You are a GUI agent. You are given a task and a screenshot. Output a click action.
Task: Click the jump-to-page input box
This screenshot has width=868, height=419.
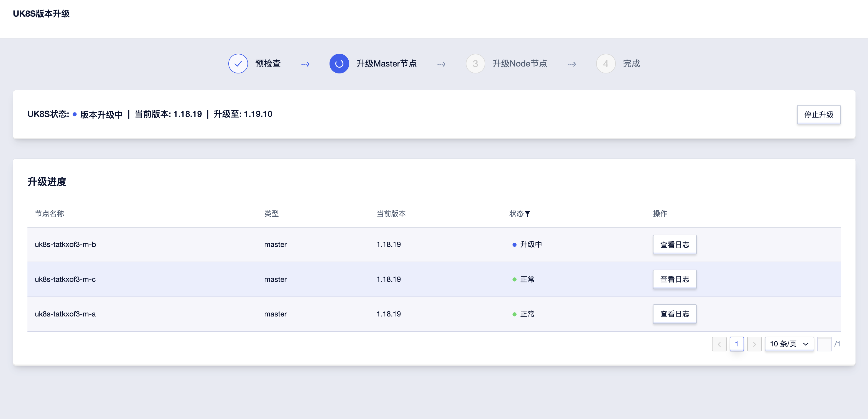tap(824, 344)
